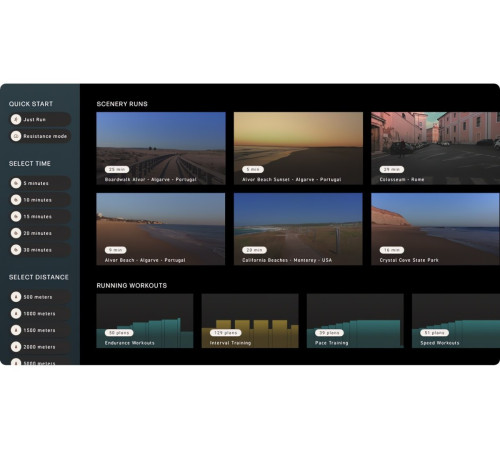
Task: Start a 1500 meters run
Action: click(40, 330)
